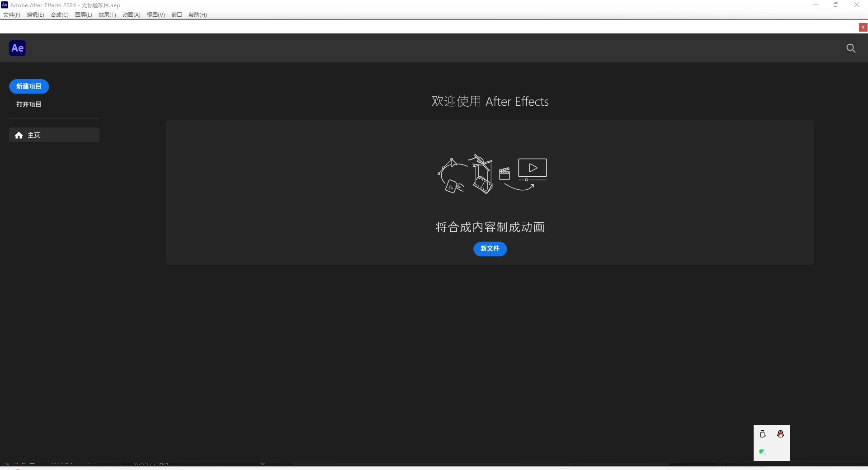This screenshot has width=868, height=470.
Task: Open the 视图(V) menu
Action: (x=156, y=14)
